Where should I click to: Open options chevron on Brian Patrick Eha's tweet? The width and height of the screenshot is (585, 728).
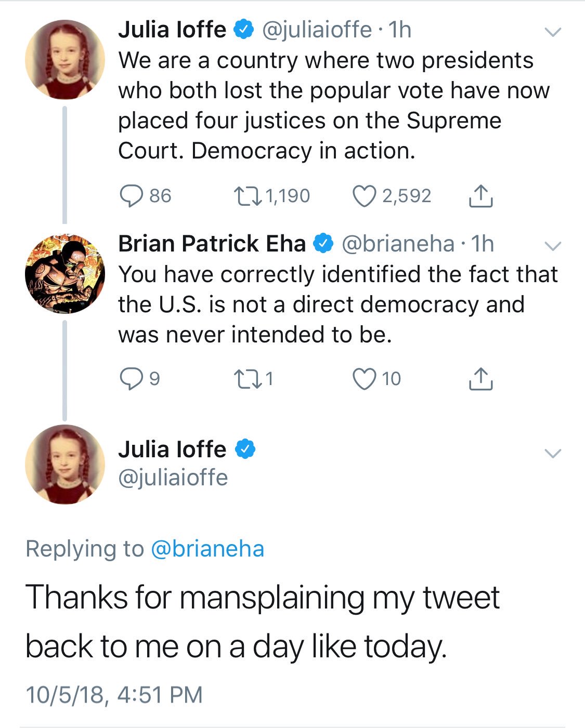pos(553,246)
